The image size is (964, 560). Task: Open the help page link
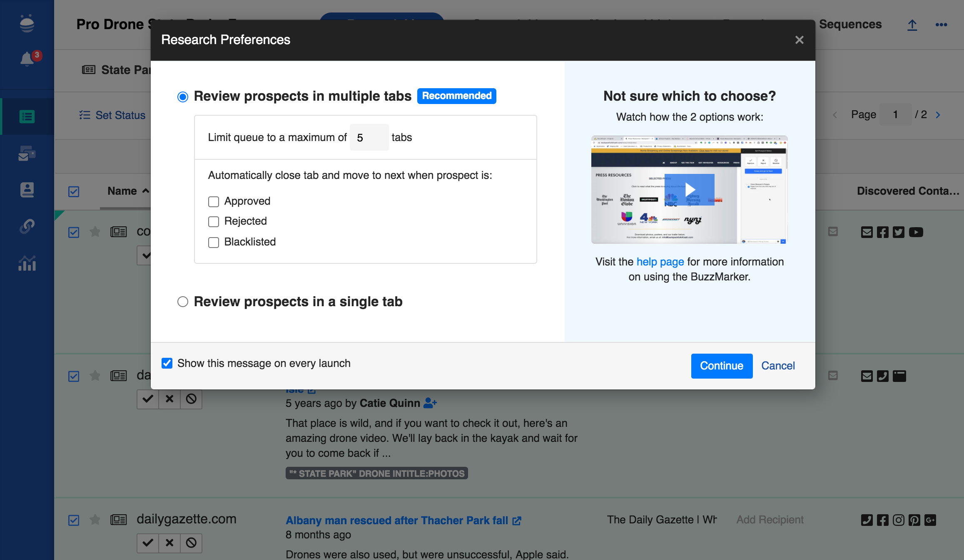(x=660, y=262)
